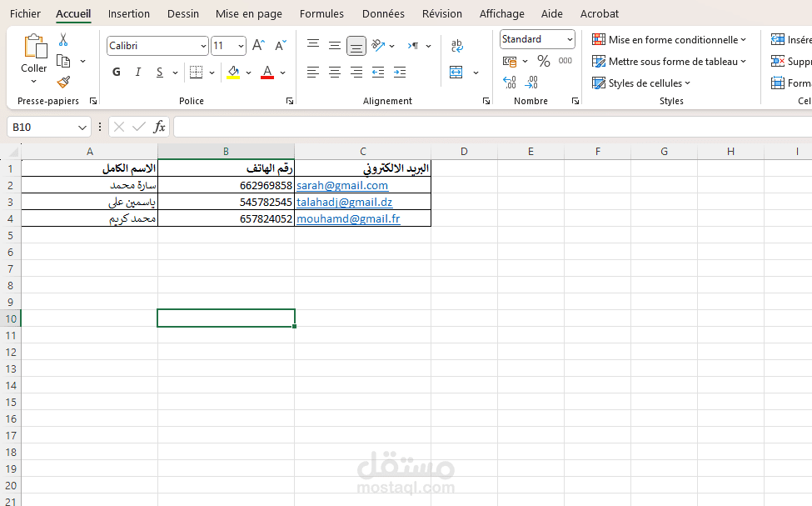Screen dimensions: 812x506
Task: Switch to the Insertion tab
Action: click(x=129, y=14)
